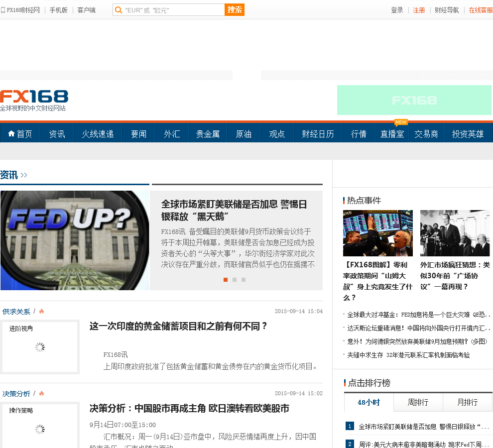The height and width of the screenshot is (448, 493).
Task: Open 外汇 in navigation bar
Action: (172, 134)
